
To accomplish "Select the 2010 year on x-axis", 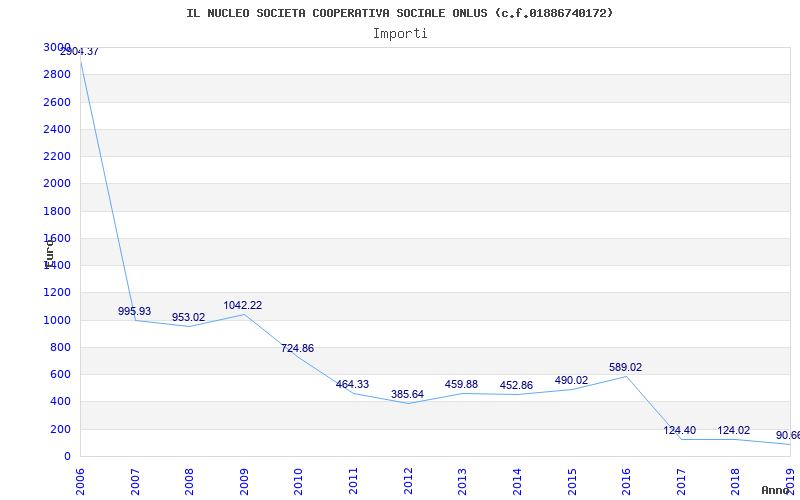I will (x=299, y=479).
